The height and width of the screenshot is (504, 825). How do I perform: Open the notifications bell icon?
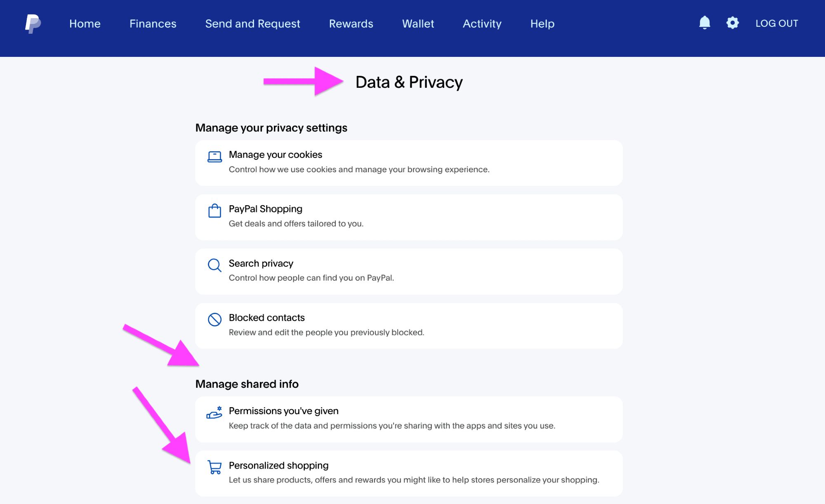pyautogui.click(x=702, y=23)
